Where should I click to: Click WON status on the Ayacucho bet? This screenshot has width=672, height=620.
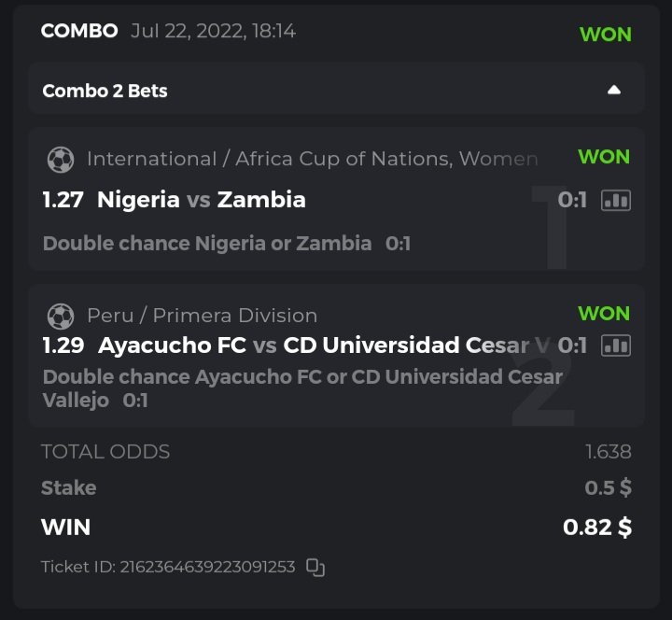604,314
